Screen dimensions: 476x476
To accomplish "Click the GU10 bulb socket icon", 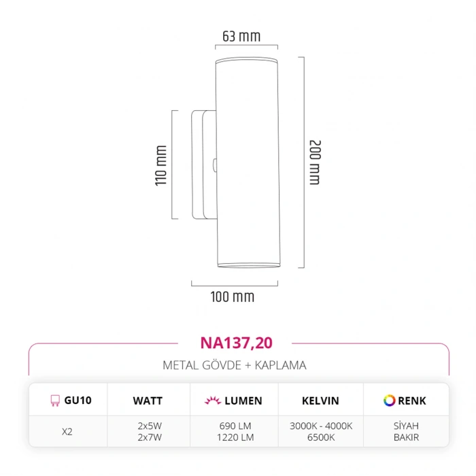I will (x=55, y=401).
